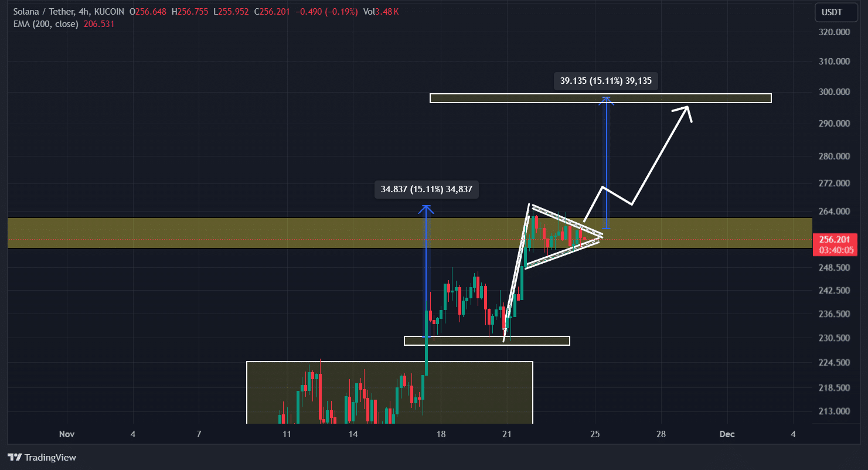This screenshot has height=470, width=868.
Task: Click the 248.500 price axis label
Action: (834, 268)
